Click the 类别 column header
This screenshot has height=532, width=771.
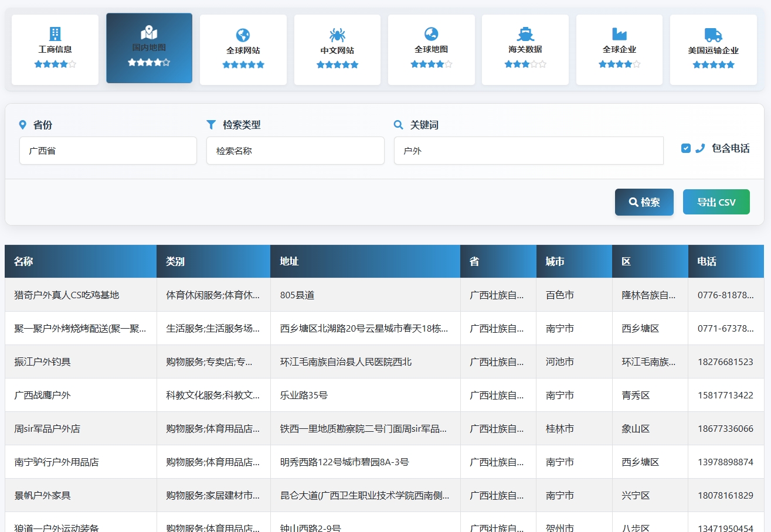(213, 261)
